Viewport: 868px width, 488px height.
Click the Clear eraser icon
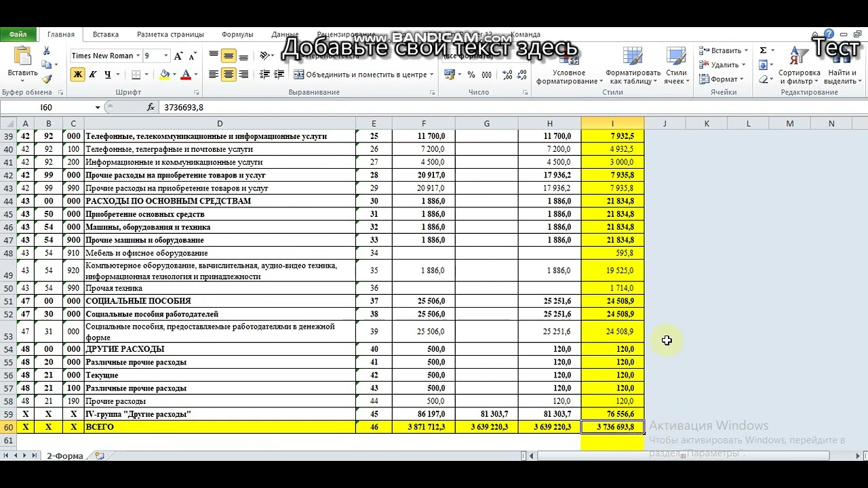coord(763,79)
